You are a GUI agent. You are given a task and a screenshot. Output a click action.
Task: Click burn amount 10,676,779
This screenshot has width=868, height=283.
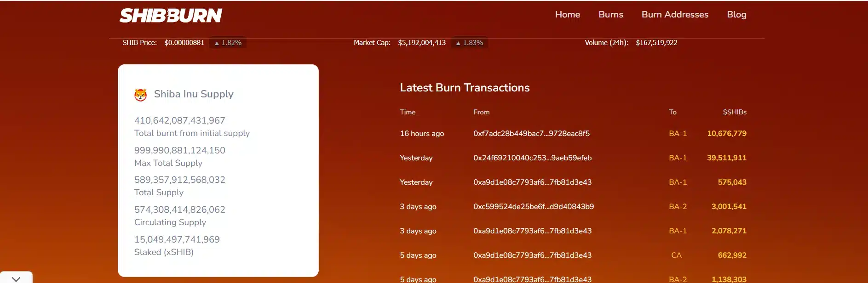pos(726,133)
